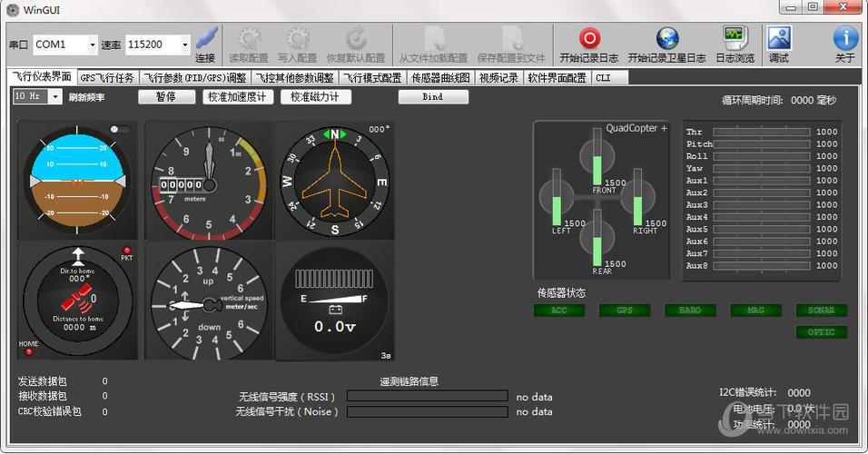This screenshot has height=454, width=868.
Task: Click the 写入配置 gear icon
Action: pyautogui.click(x=298, y=38)
